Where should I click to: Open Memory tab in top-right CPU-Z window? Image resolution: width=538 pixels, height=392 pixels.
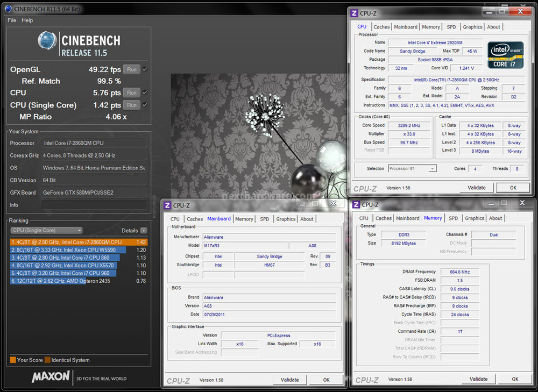430,27
